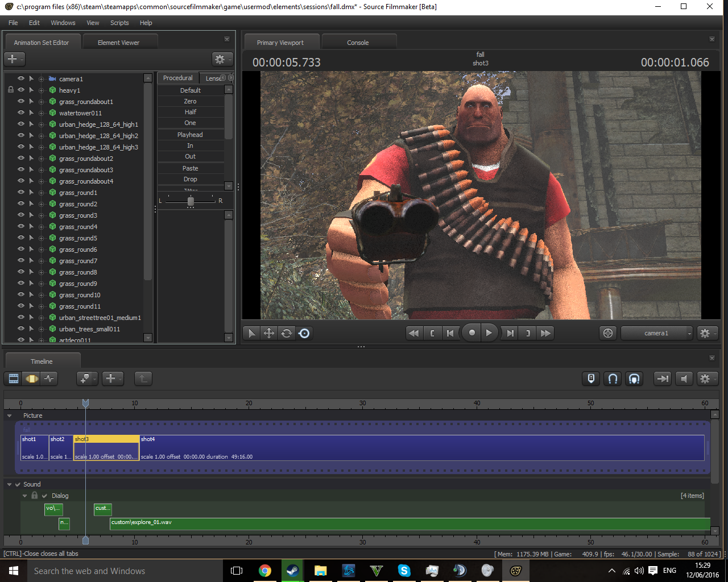Select the Clip Editor filmstrip icon
The image size is (728, 582).
(14, 379)
